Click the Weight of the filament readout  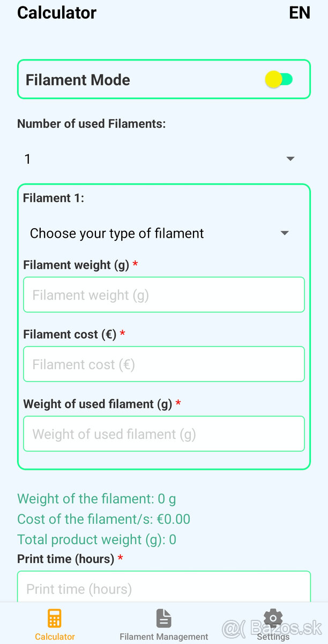pyautogui.click(x=96, y=499)
